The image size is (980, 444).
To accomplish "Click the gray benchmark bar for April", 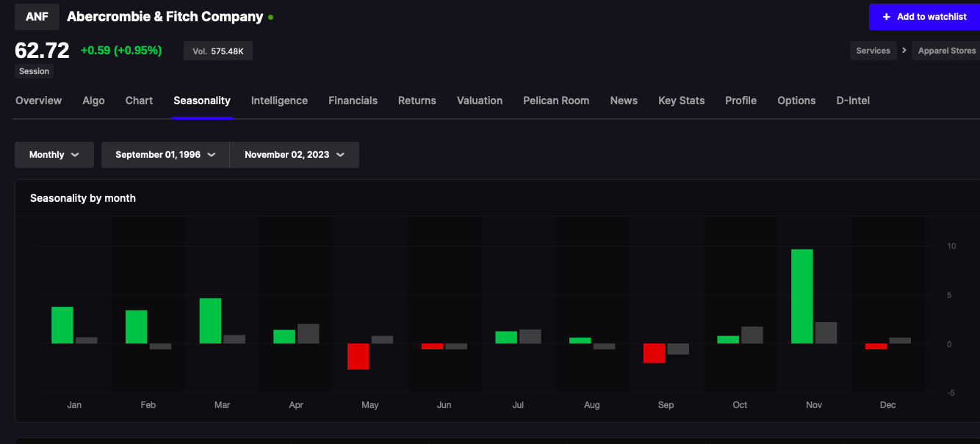I will (x=309, y=334).
